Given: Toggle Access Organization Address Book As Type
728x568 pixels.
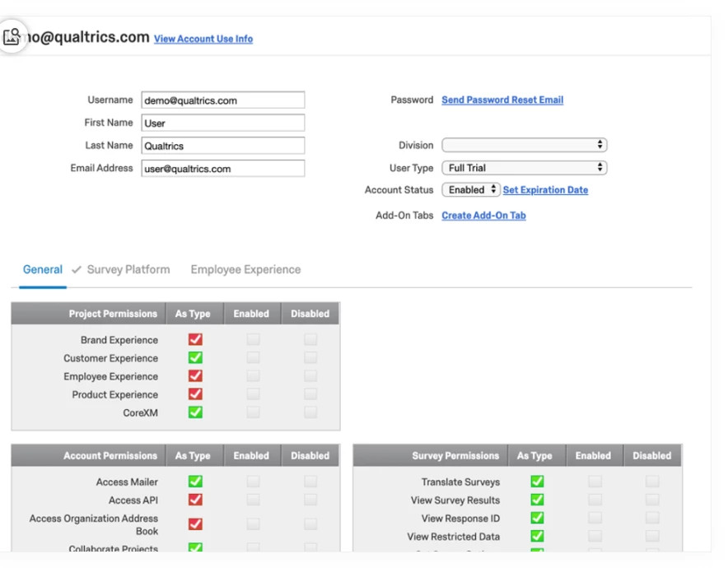Looking at the screenshot, I should click(195, 524).
